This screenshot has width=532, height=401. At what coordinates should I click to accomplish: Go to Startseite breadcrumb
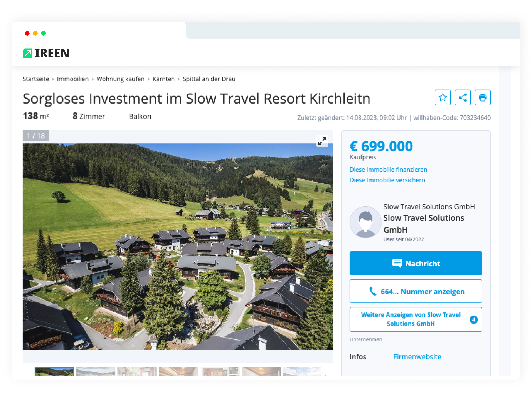(36, 79)
